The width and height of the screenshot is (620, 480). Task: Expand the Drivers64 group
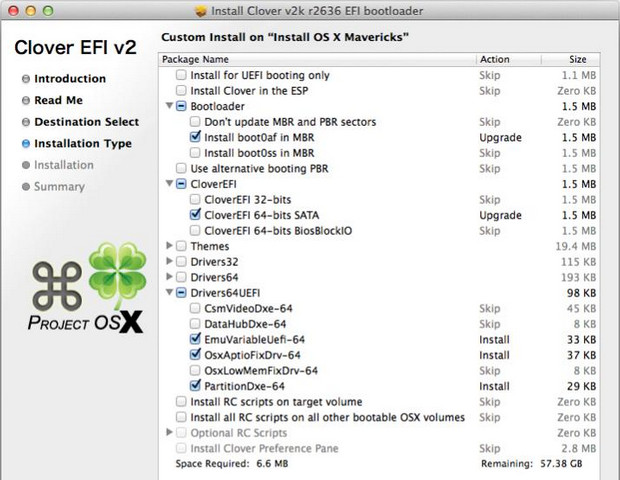(168, 277)
